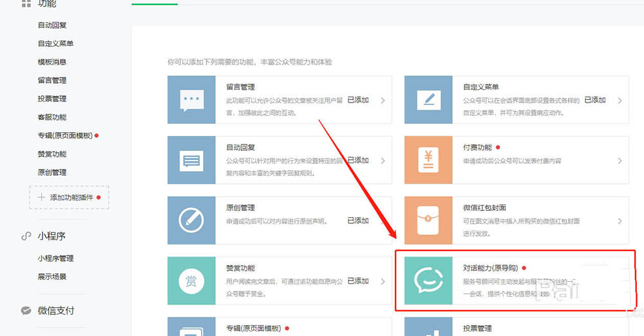Viewport: 644px width, 336px height.
Task: Expand the 赞赏功能 card chevron
Action: 383,282
